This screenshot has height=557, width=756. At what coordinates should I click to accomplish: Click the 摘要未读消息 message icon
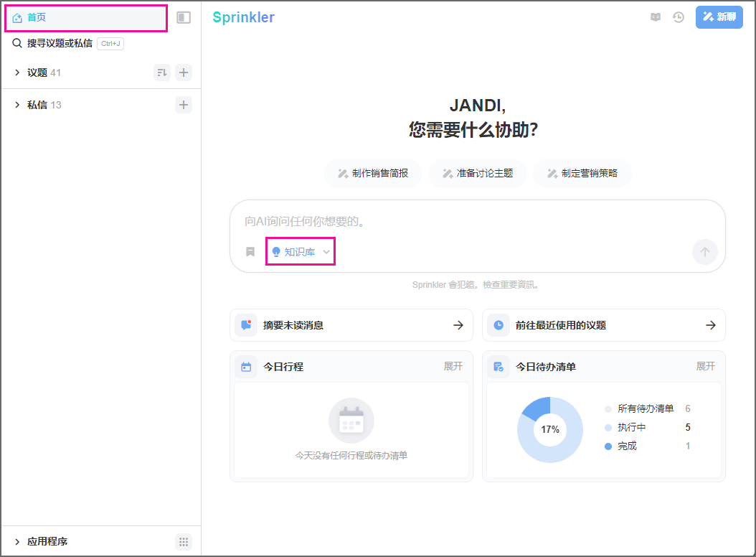(246, 325)
